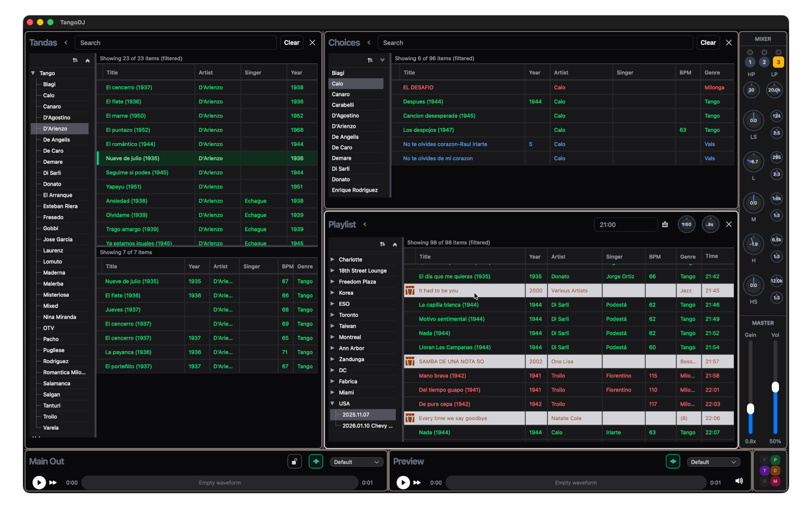Viewport: 812px width, 524px height.
Task: Select D'Arienzo in the Tandas tree
Action: pos(59,129)
